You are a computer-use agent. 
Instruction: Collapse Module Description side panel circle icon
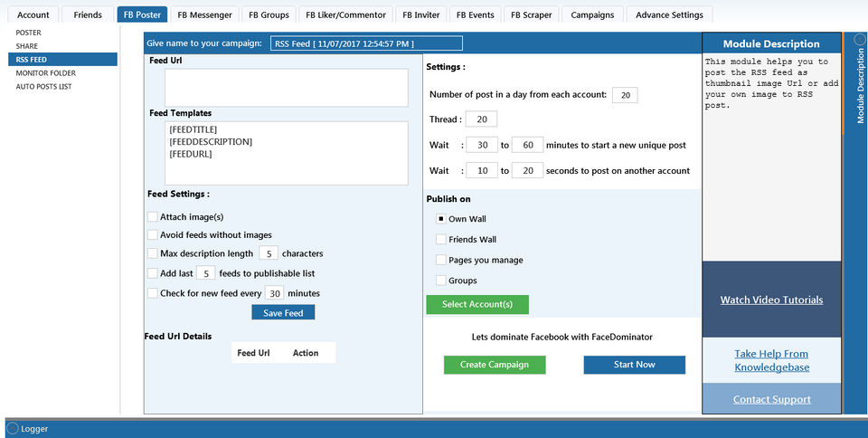pyautogui.click(x=860, y=39)
